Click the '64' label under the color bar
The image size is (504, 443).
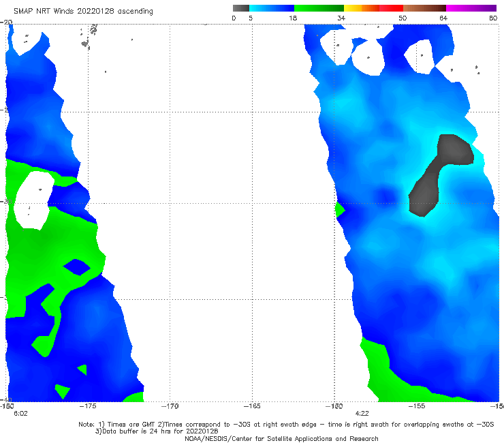[443, 18]
